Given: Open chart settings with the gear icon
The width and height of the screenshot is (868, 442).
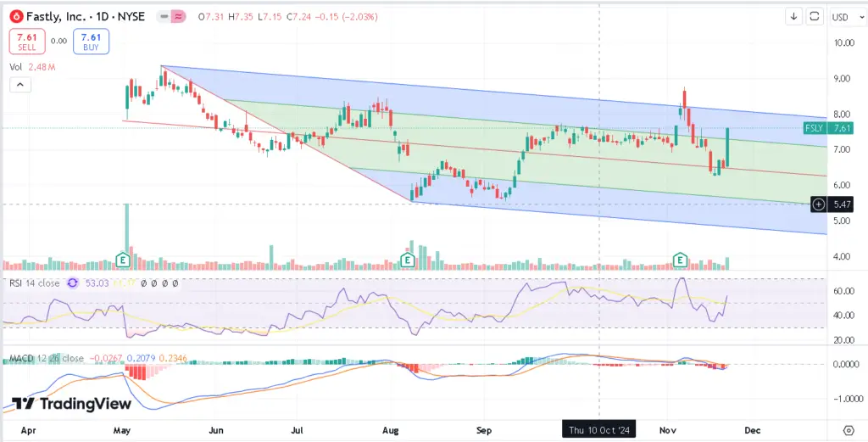Looking at the screenshot, I should [849, 430].
